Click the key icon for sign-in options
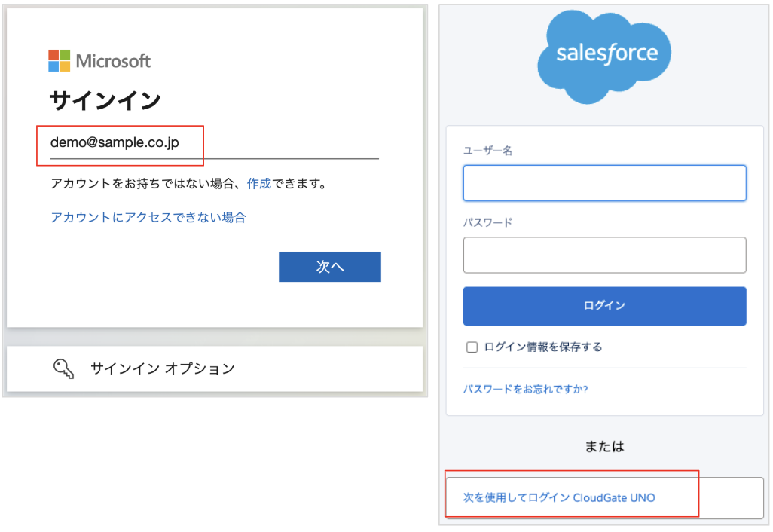 click(63, 368)
